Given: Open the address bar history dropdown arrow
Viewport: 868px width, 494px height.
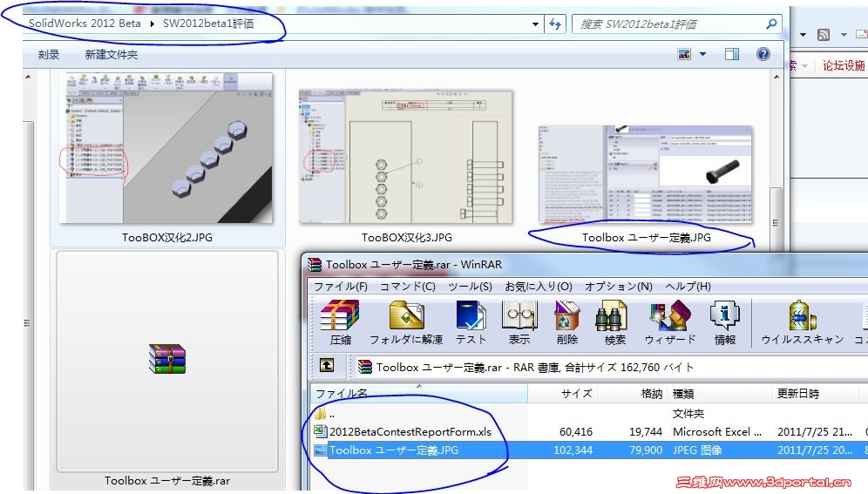Looking at the screenshot, I should (x=535, y=24).
